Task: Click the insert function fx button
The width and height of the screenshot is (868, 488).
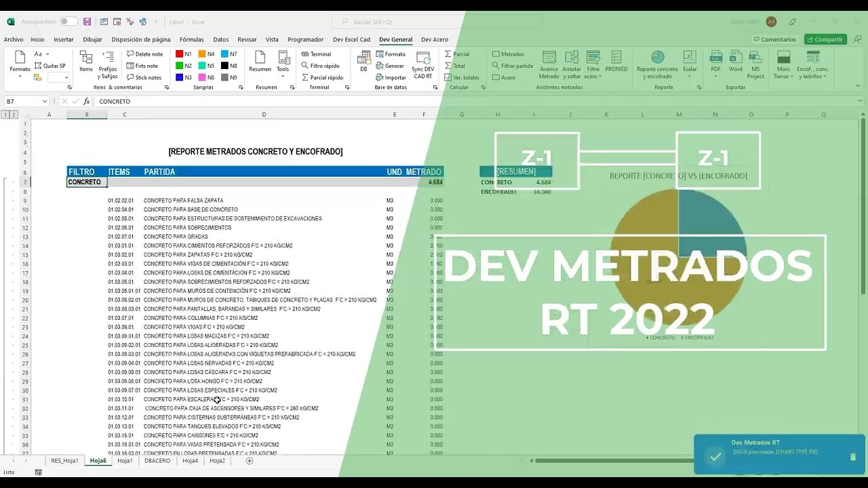Action: [86, 101]
